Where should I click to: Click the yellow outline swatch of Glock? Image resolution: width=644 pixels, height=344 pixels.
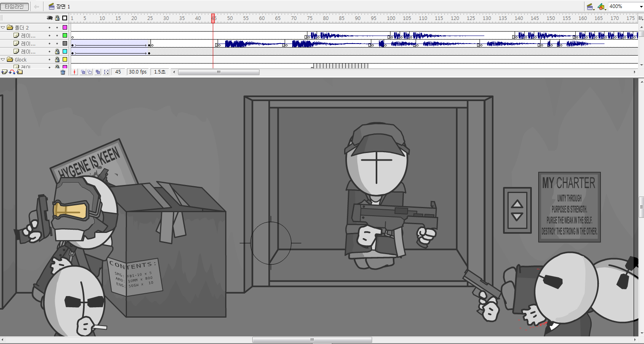click(x=65, y=60)
